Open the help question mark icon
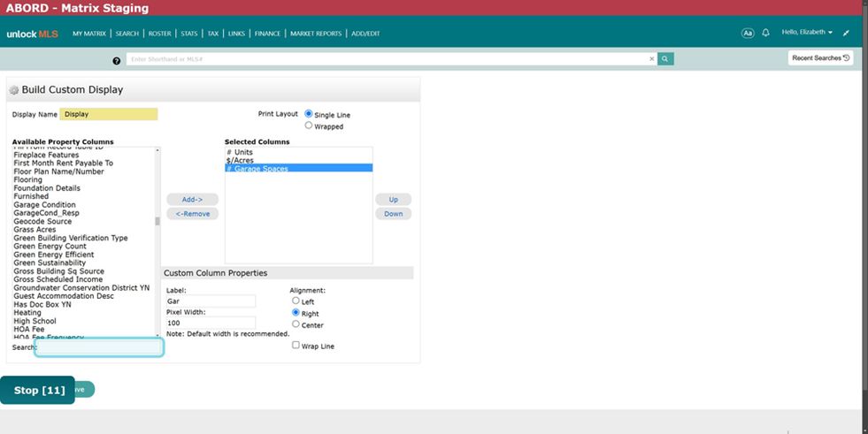This screenshot has height=434, width=868. click(x=116, y=61)
